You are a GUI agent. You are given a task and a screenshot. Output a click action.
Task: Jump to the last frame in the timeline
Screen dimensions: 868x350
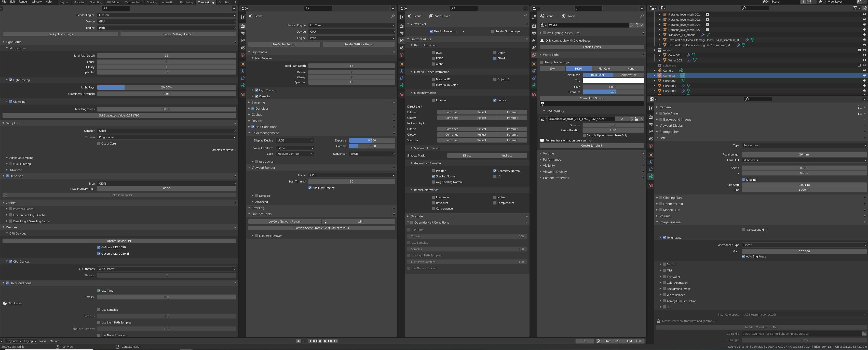tap(335, 341)
